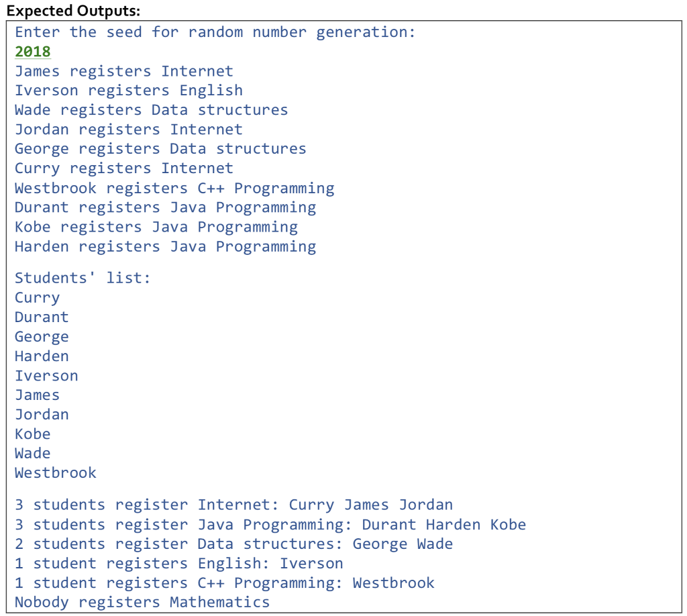687x616 pixels.
Task: Click the green seed value 2018
Action: 33,52
